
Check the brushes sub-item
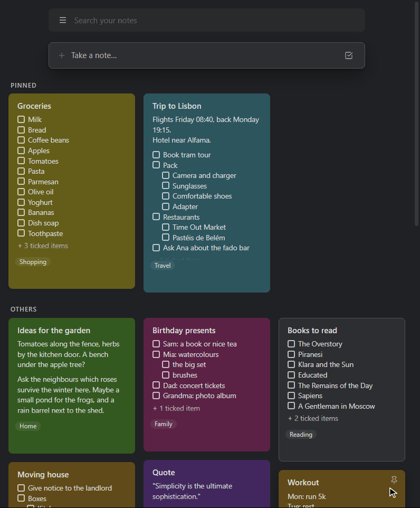[x=166, y=375]
